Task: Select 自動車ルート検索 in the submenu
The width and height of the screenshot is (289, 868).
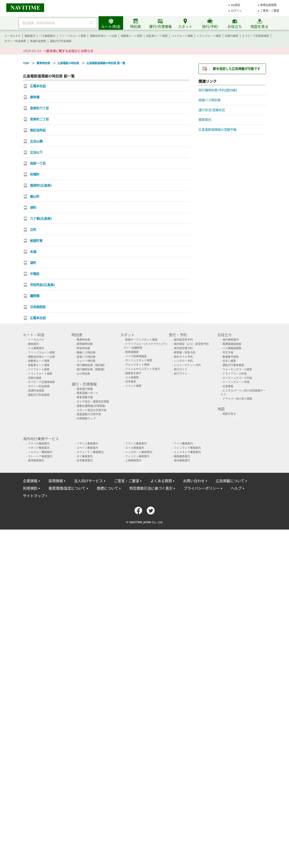Action: coord(131,36)
